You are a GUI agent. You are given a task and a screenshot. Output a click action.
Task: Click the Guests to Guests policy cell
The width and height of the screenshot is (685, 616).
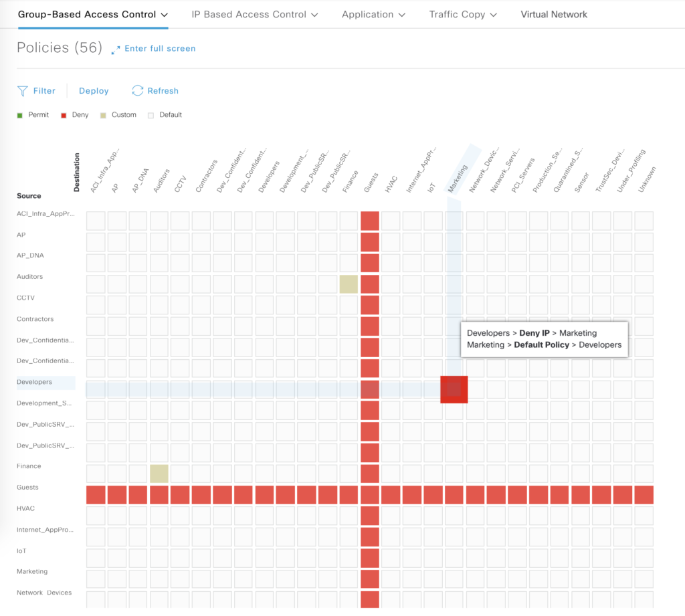(370, 495)
